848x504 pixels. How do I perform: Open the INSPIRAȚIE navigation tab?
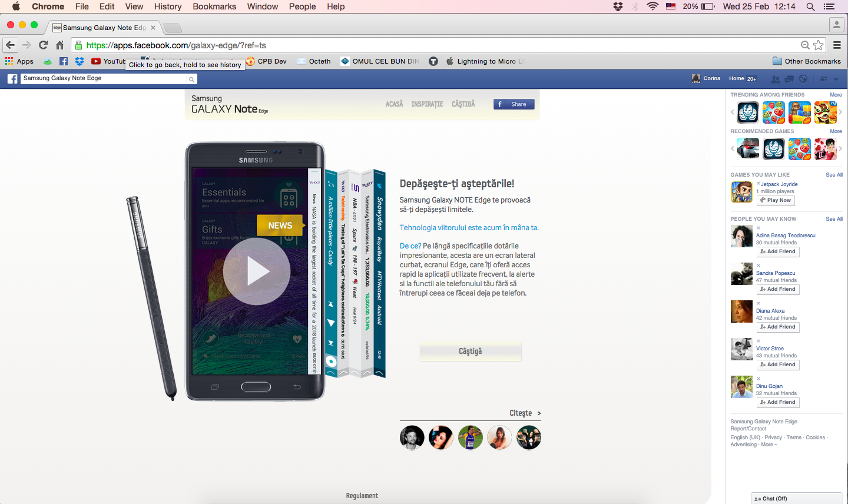[427, 104]
